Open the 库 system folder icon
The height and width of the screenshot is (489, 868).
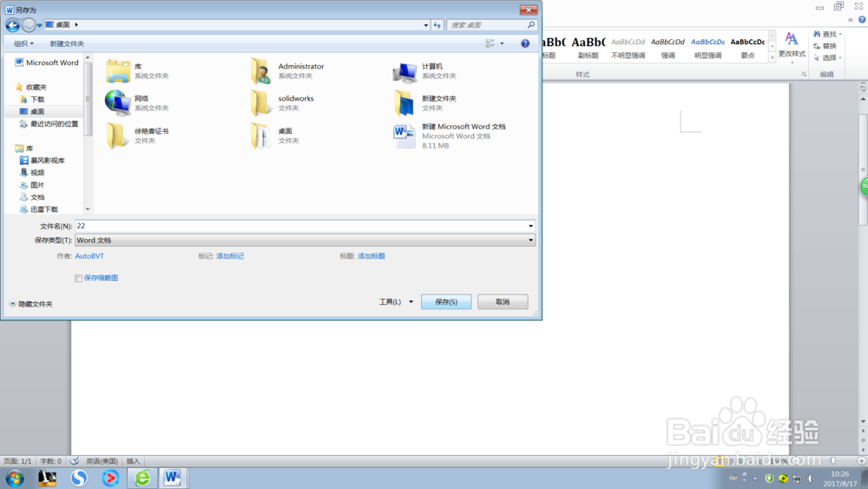(118, 71)
